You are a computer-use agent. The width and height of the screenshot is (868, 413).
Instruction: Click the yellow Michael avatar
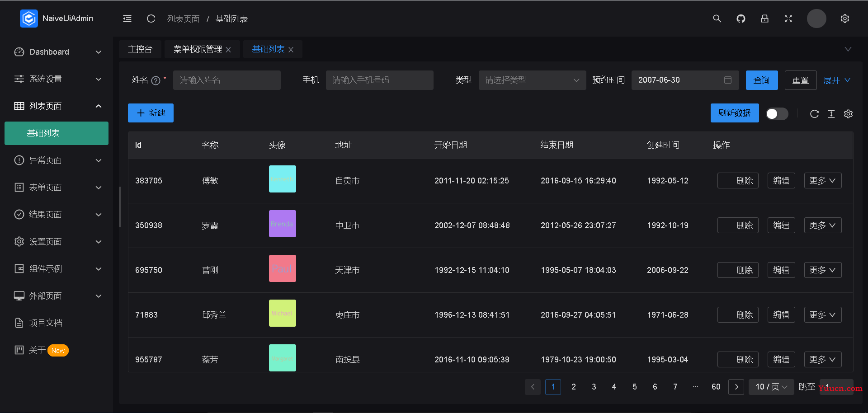[x=283, y=313]
